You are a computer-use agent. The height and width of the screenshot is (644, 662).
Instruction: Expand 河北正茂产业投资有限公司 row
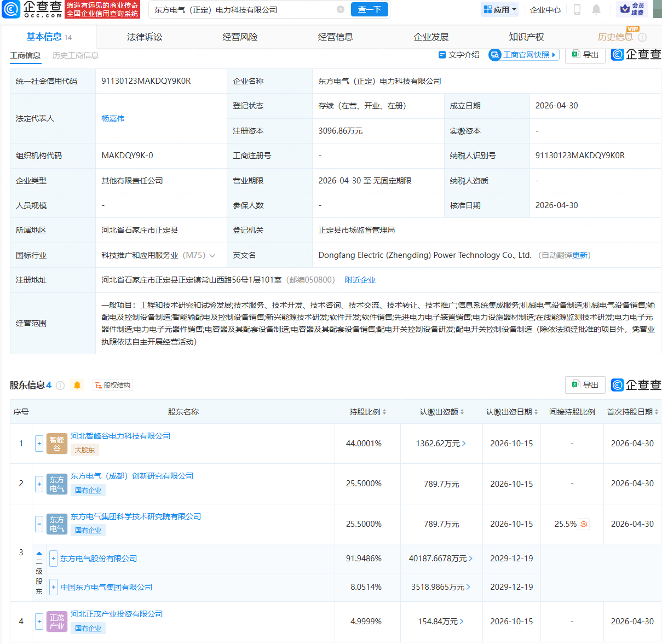pyautogui.click(x=39, y=622)
